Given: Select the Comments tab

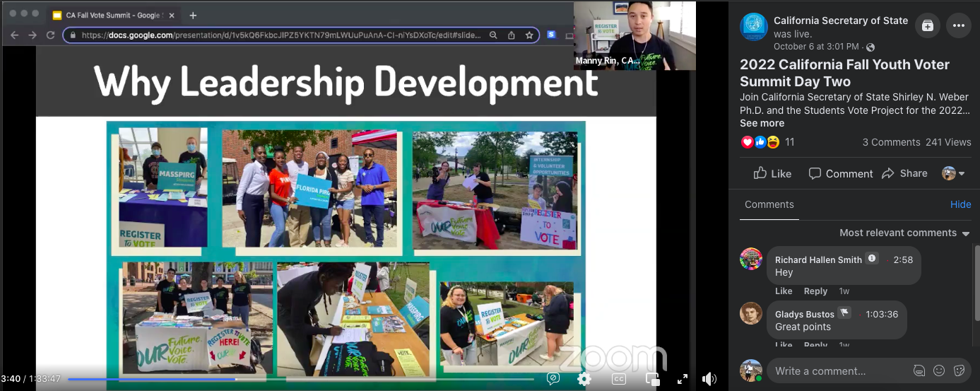Looking at the screenshot, I should coord(769,204).
